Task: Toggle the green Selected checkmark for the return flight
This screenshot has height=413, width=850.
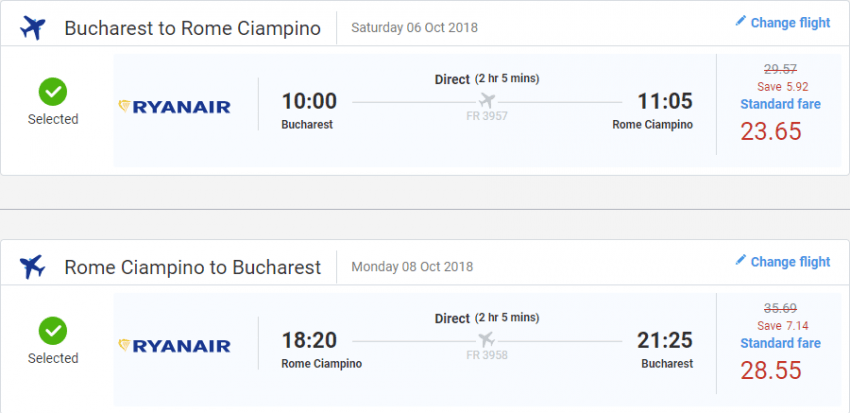Action: [53, 331]
